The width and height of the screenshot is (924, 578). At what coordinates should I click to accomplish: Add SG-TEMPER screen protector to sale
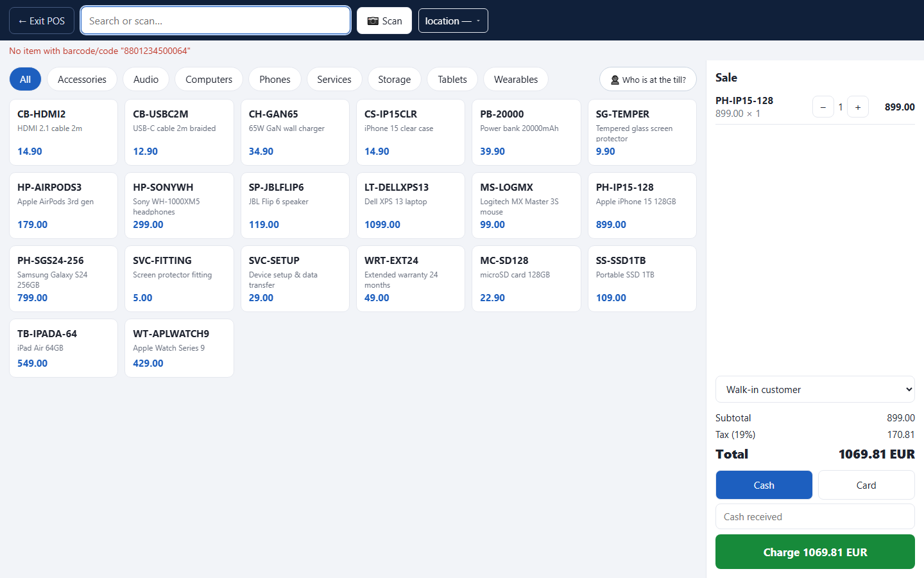[x=642, y=132]
